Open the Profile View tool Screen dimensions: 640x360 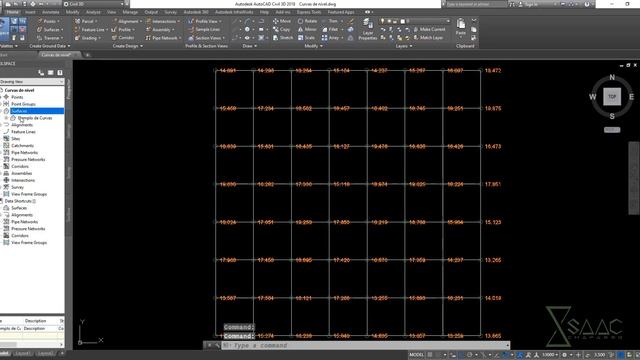point(205,21)
